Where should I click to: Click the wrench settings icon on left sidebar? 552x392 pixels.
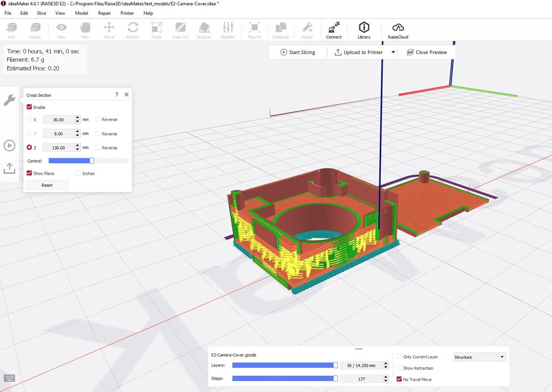[9, 100]
